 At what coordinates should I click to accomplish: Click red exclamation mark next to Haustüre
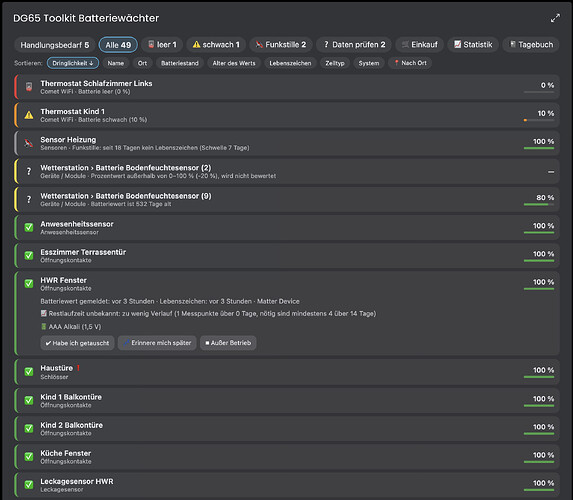[78, 368]
